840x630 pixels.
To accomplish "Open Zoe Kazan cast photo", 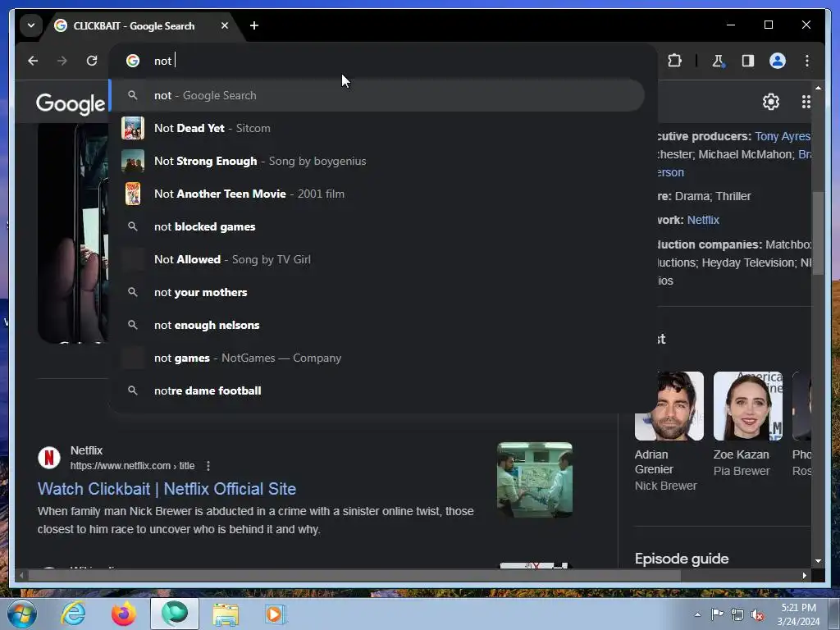I will [748, 406].
